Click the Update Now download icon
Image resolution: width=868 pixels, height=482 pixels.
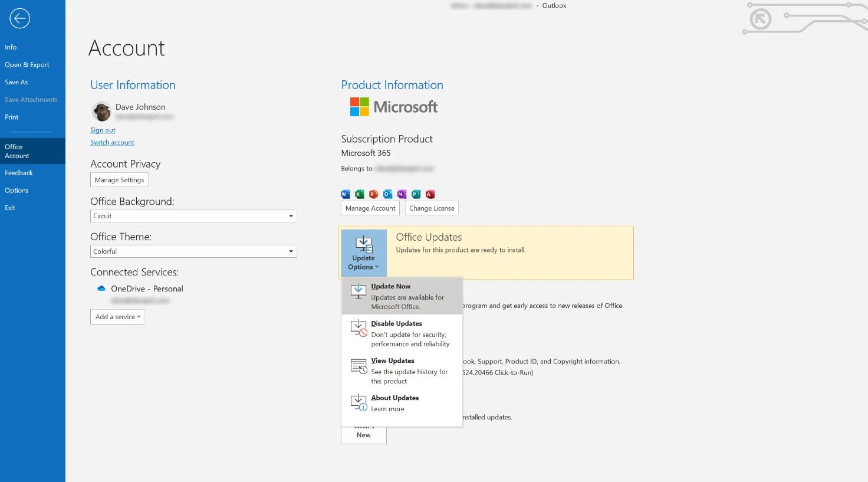(358, 291)
